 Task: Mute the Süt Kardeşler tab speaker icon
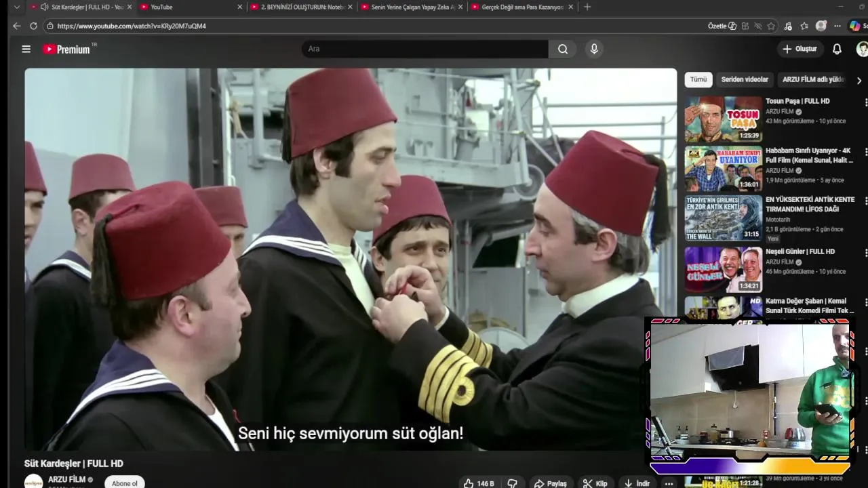(44, 7)
